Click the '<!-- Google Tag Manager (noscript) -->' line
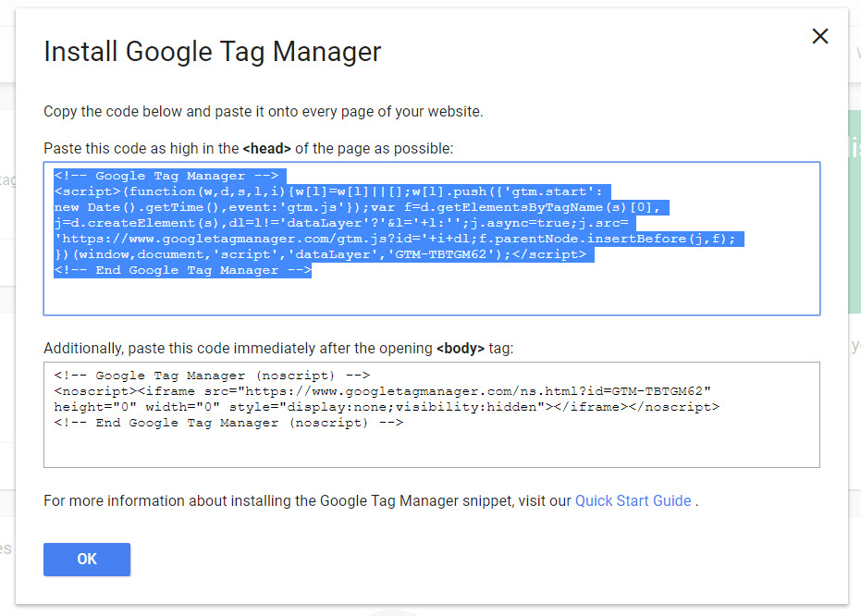 pos(212,376)
